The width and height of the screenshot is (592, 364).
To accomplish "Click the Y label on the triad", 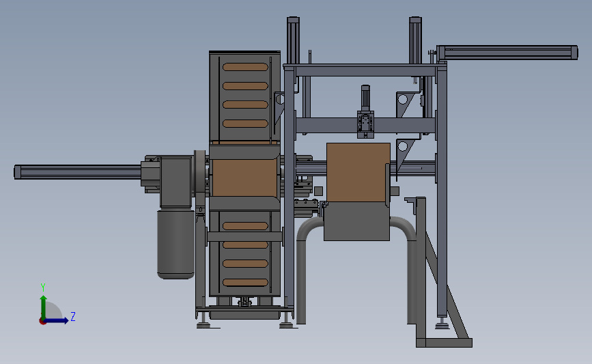I will coord(43,288).
